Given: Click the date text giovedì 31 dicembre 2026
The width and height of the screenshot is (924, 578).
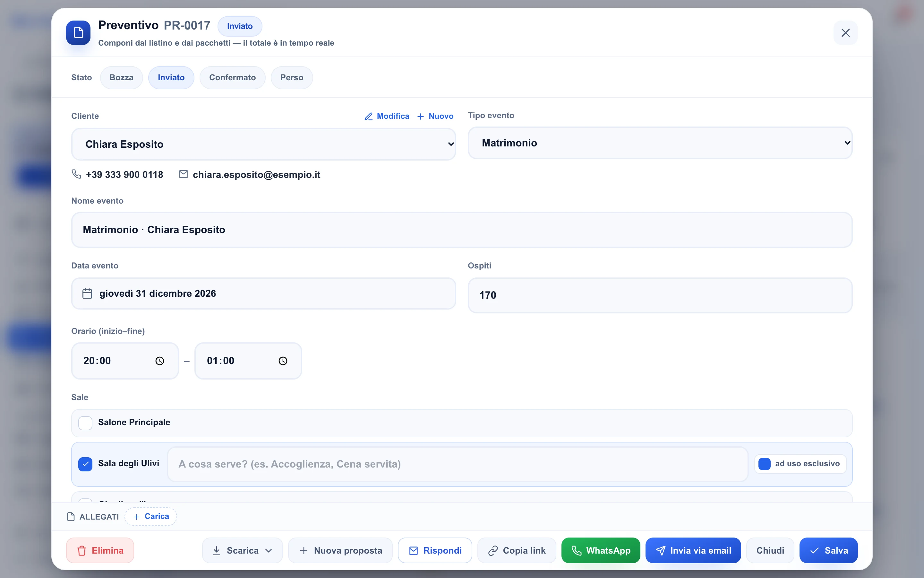Looking at the screenshot, I should pos(158,293).
